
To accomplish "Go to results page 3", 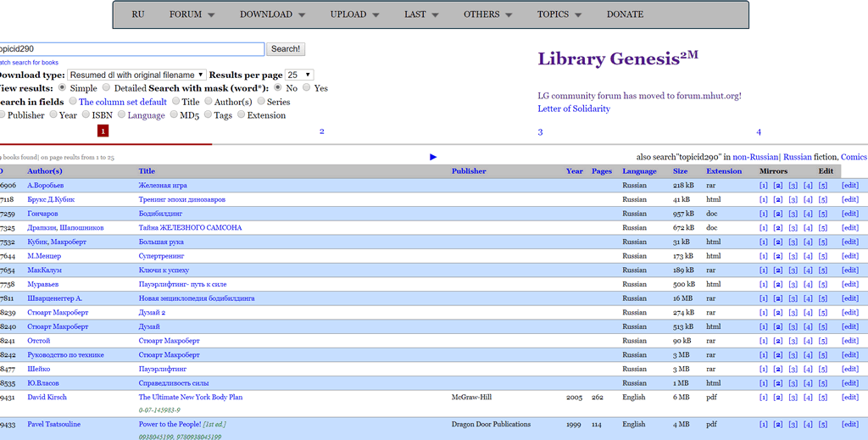I will pos(540,131).
